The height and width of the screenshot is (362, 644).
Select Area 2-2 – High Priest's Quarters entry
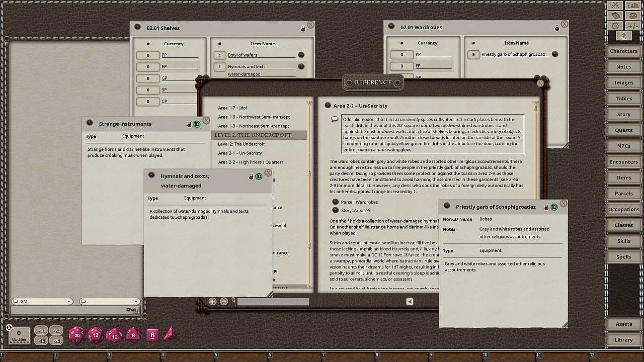pos(251,162)
